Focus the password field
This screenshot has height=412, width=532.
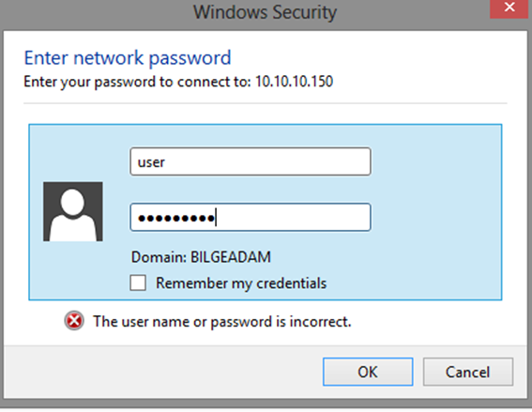click(x=251, y=217)
